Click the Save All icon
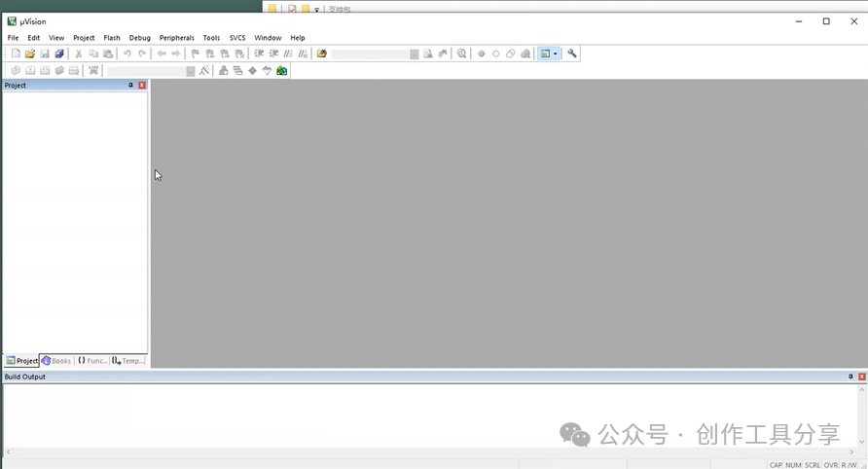Screen dimensions: 868x469 pos(59,54)
